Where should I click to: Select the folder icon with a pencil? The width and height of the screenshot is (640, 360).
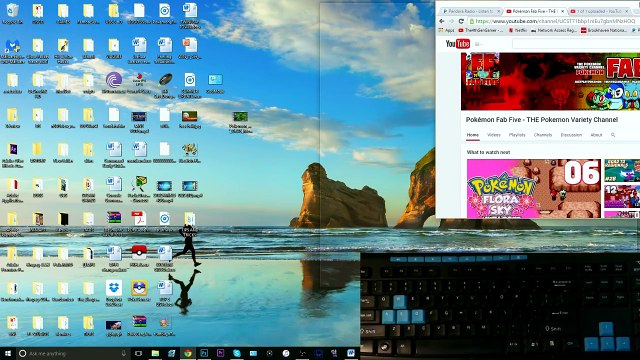tap(63, 50)
